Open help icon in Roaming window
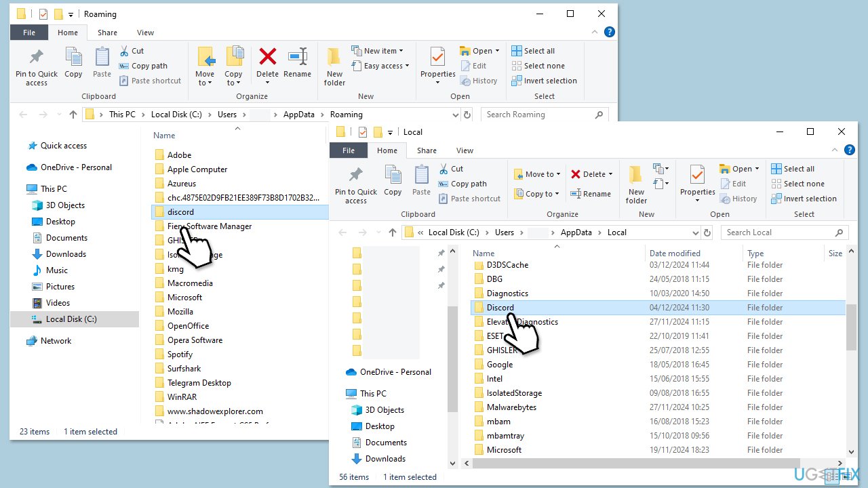This screenshot has height=488, width=868. (610, 32)
